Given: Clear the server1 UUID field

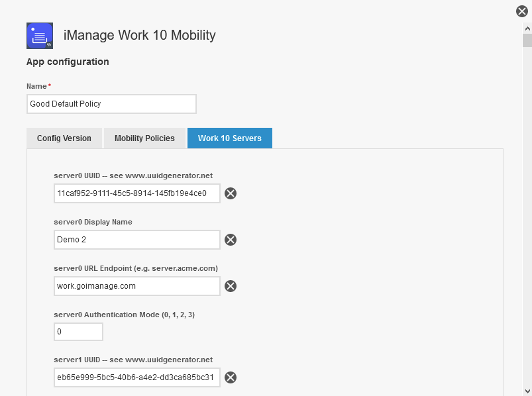Looking at the screenshot, I should click(231, 377).
